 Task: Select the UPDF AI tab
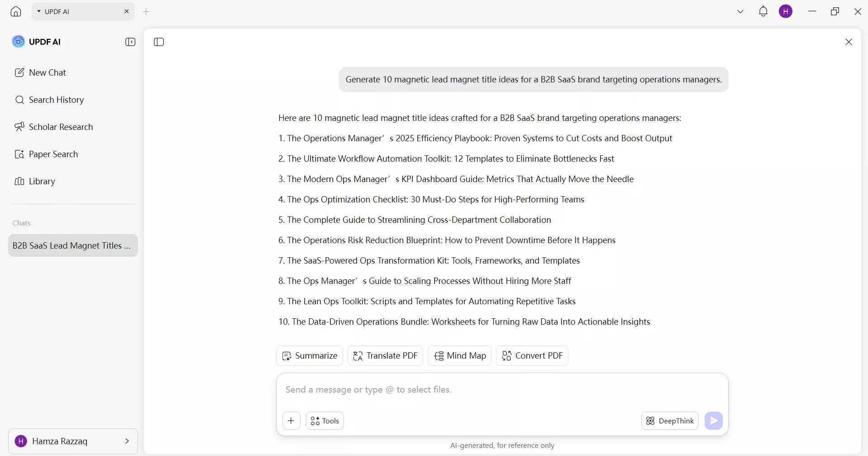coord(77,12)
